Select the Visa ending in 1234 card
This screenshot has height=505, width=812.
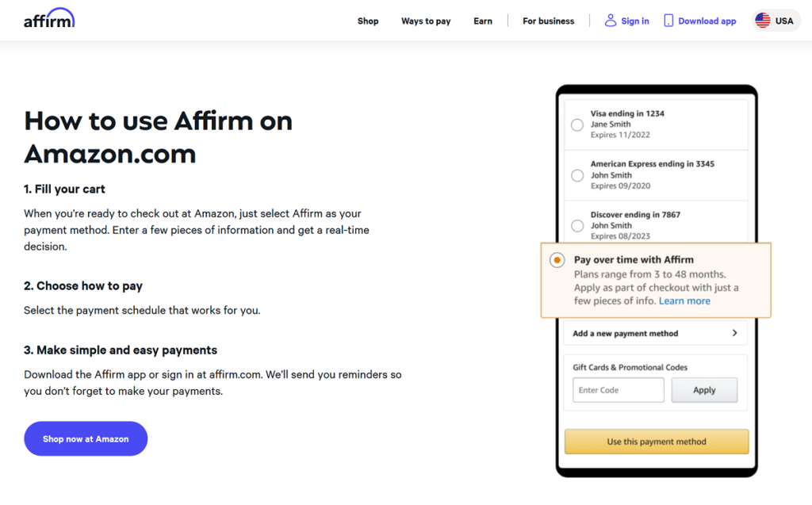pos(576,124)
